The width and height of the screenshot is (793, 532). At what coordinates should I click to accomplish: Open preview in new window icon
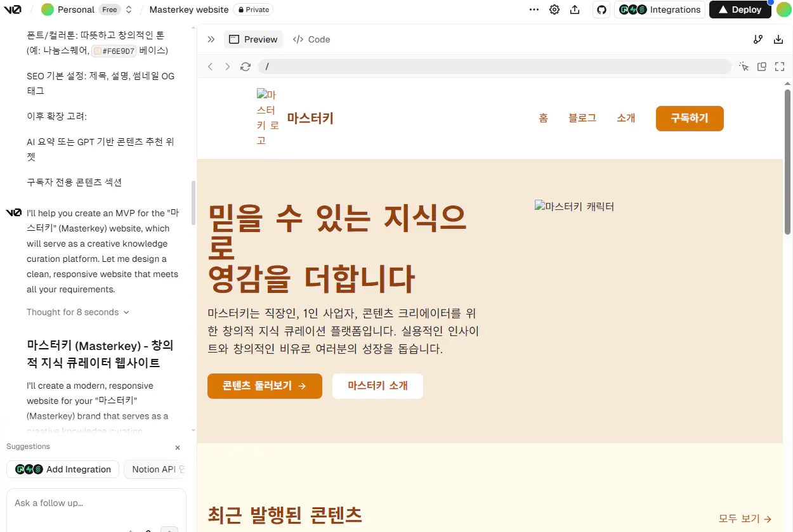[762, 67]
